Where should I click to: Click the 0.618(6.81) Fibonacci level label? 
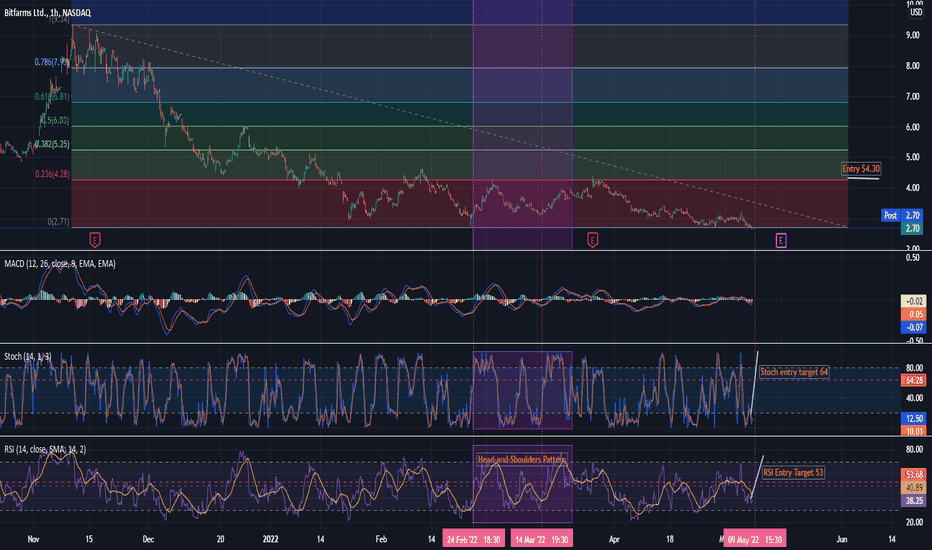pos(52,96)
